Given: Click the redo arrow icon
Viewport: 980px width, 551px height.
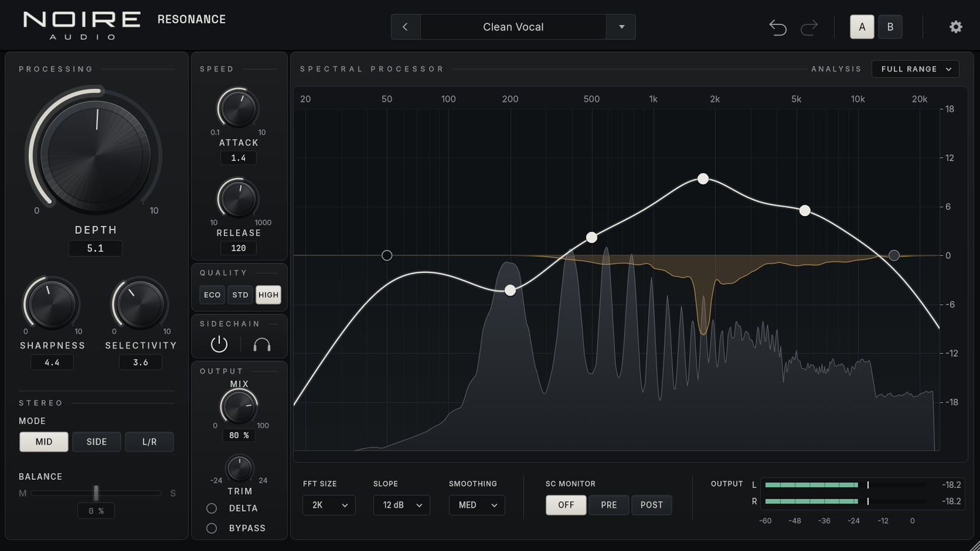Looking at the screenshot, I should 809,28.
